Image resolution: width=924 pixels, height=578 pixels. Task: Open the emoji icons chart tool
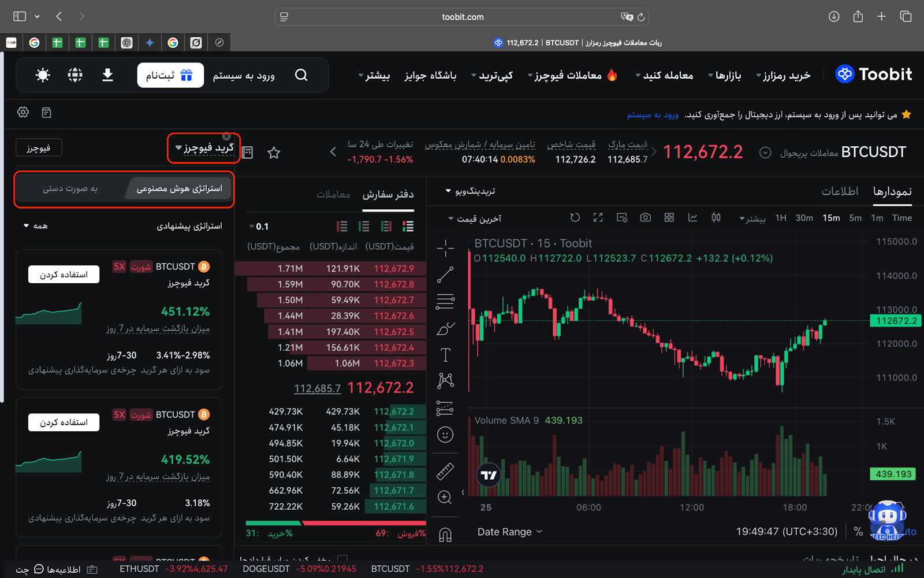tap(445, 435)
